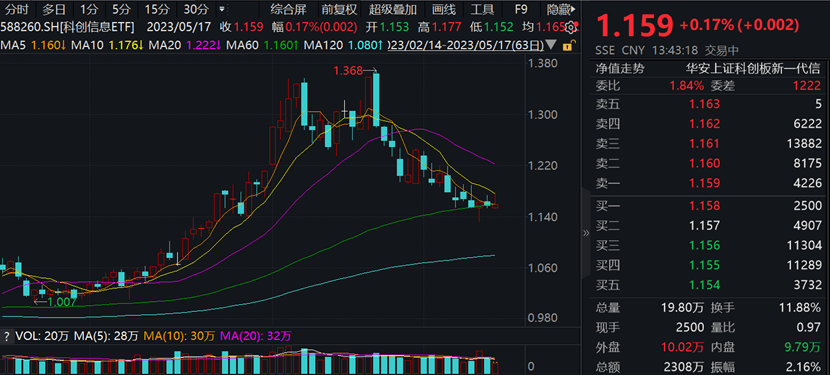Collapse quote panel with the » arrow
Image resolution: width=830 pixels, height=375 pixels.
point(586,233)
